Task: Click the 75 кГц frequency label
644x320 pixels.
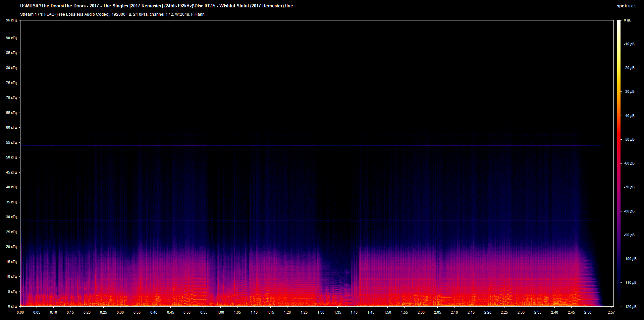Action: click(x=11, y=83)
